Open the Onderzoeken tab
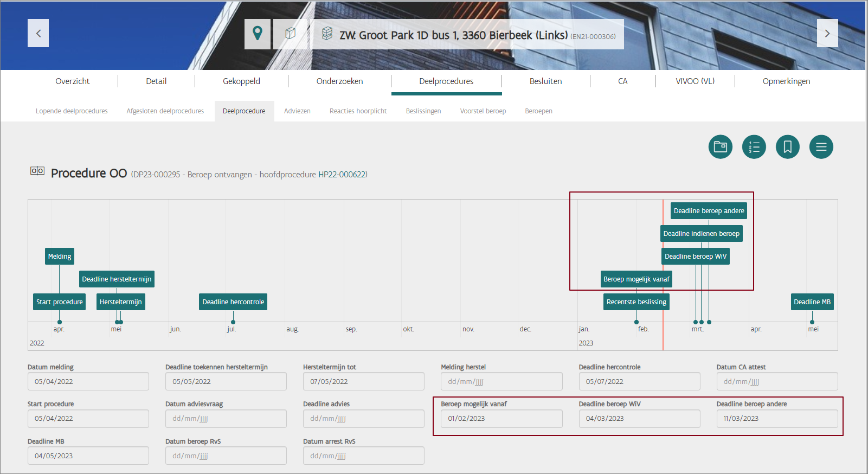The image size is (868, 474). click(339, 81)
